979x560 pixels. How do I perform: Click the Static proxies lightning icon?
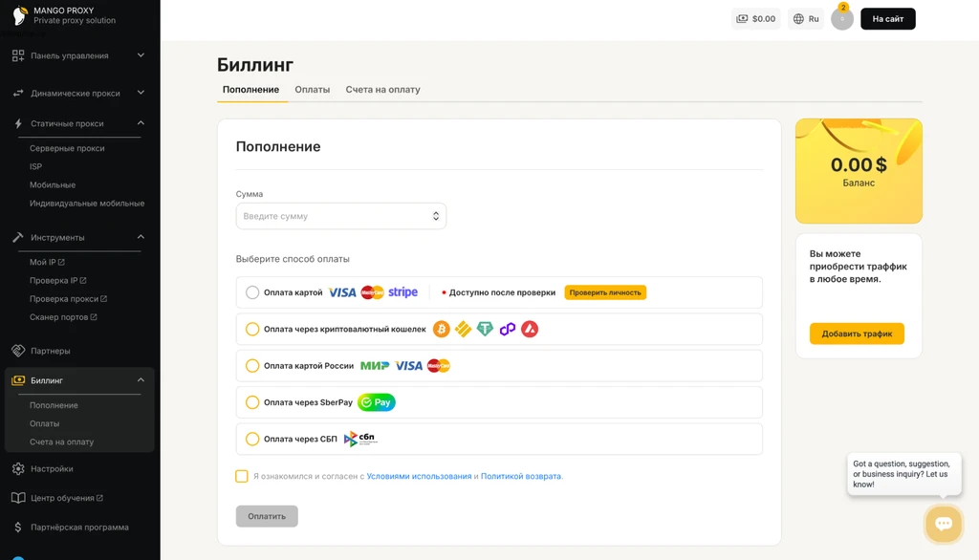click(x=18, y=123)
